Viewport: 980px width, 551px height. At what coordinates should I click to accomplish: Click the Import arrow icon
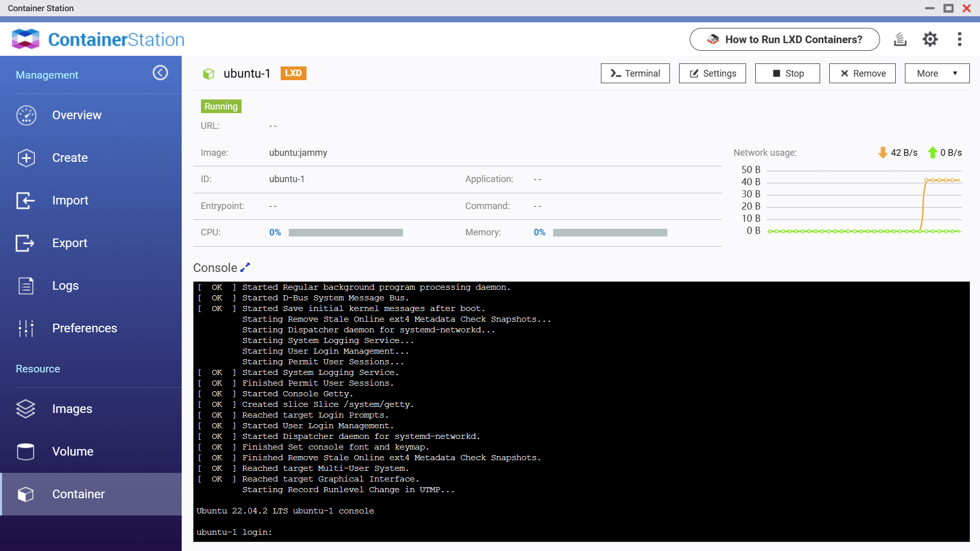pos(25,200)
